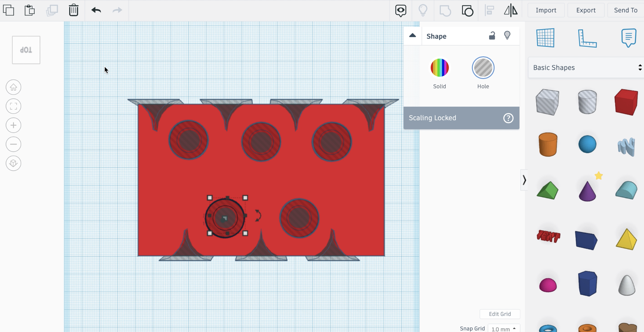Select the Hole striped swatch
644x332 pixels.
pos(483,68)
